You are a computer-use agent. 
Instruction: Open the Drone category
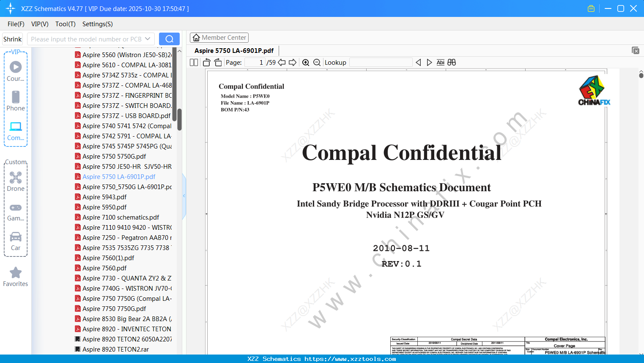coord(16,181)
